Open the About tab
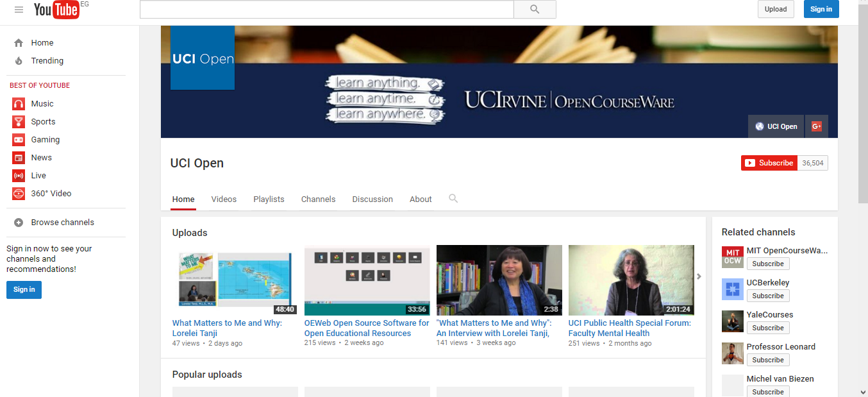Screen dimensions: 868x397 pyautogui.click(x=421, y=199)
